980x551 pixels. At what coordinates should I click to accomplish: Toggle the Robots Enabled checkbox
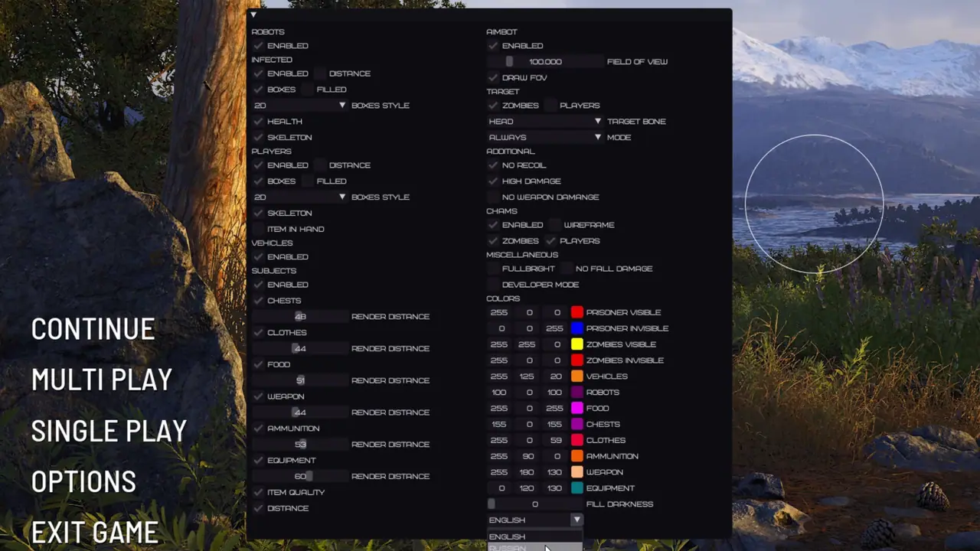tap(258, 46)
